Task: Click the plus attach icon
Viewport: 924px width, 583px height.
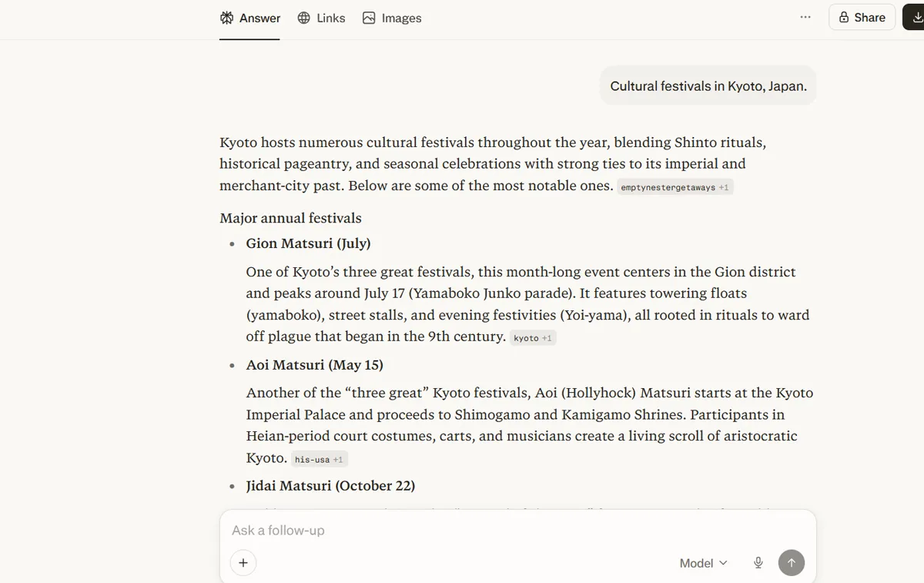Action: tap(243, 562)
